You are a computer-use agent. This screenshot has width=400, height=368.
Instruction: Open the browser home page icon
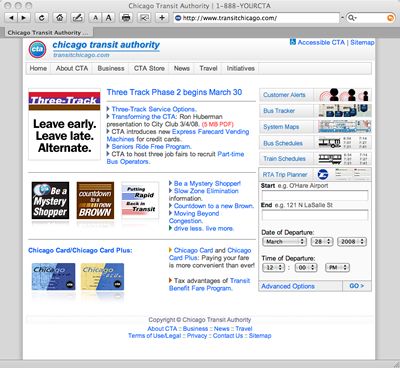click(x=59, y=18)
